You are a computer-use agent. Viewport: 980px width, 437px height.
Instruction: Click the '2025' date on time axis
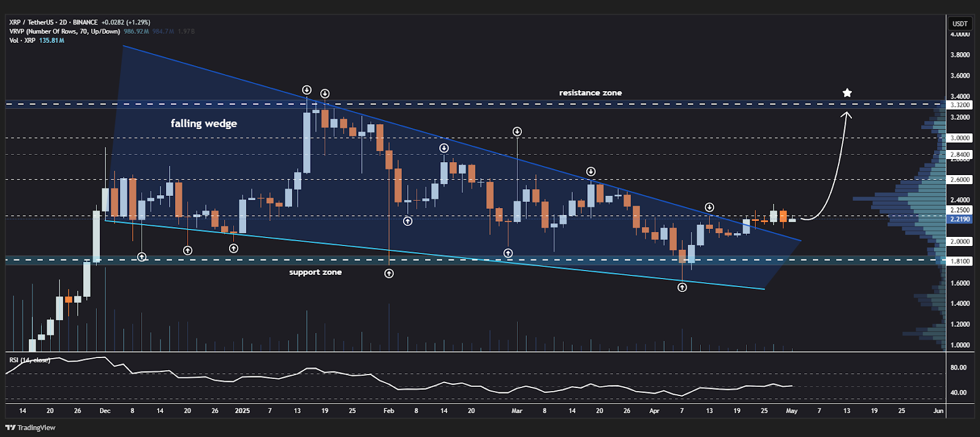(x=242, y=411)
